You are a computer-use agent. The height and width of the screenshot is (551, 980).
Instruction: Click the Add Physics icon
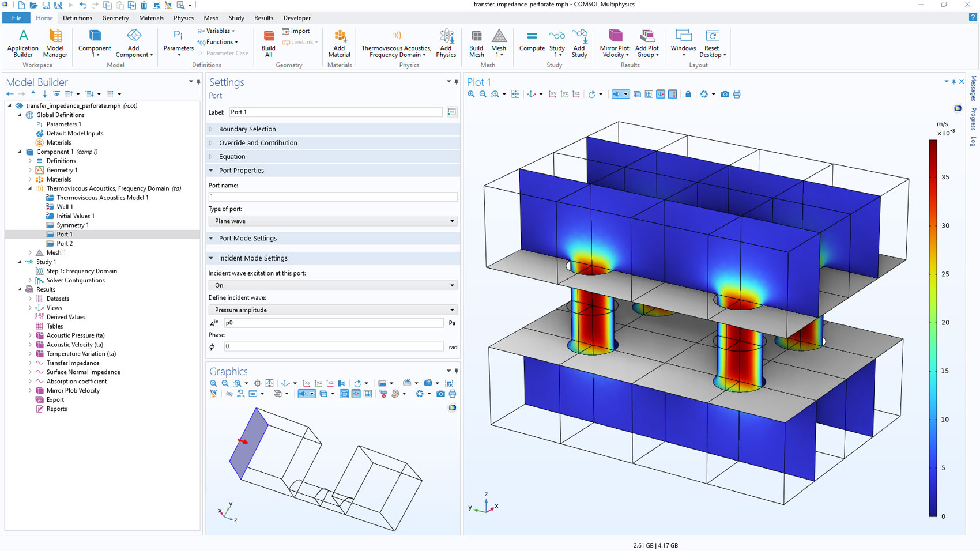[x=446, y=43]
